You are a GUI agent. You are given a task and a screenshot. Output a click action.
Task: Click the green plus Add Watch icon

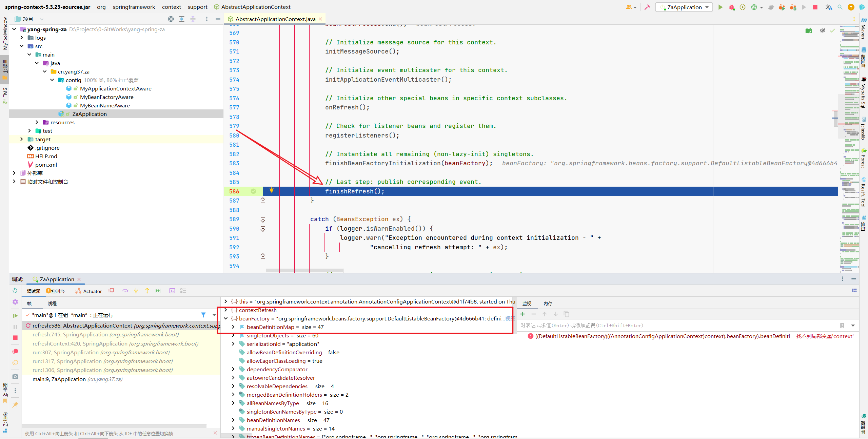point(522,314)
